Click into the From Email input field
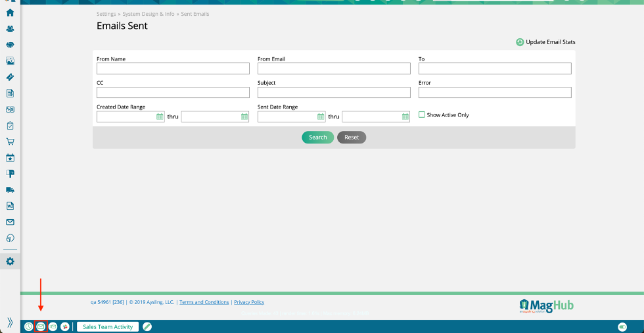 pos(334,68)
